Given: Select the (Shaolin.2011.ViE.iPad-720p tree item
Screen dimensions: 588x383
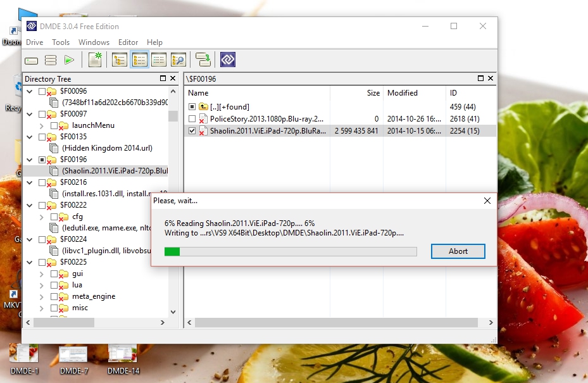Looking at the screenshot, I should (x=115, y=171).
